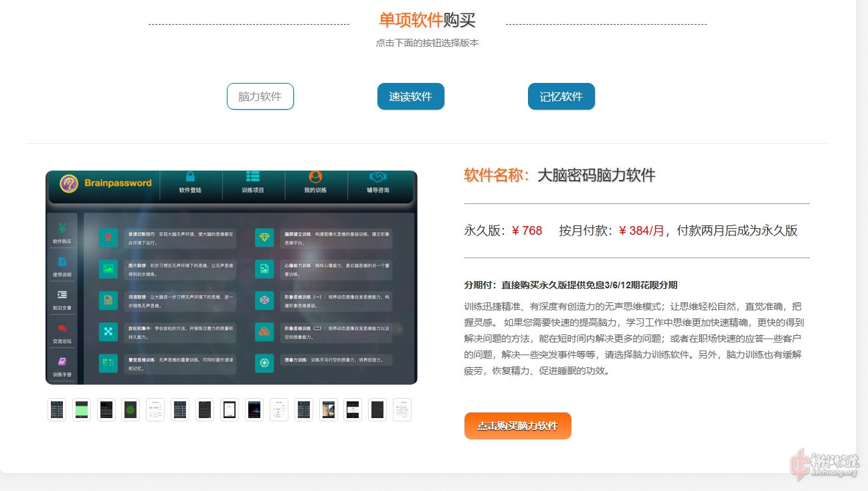The width and height of the screenshot is (868, 491).
Task: Open the main Brainpassword preview image
Action: tap(232, 278)
